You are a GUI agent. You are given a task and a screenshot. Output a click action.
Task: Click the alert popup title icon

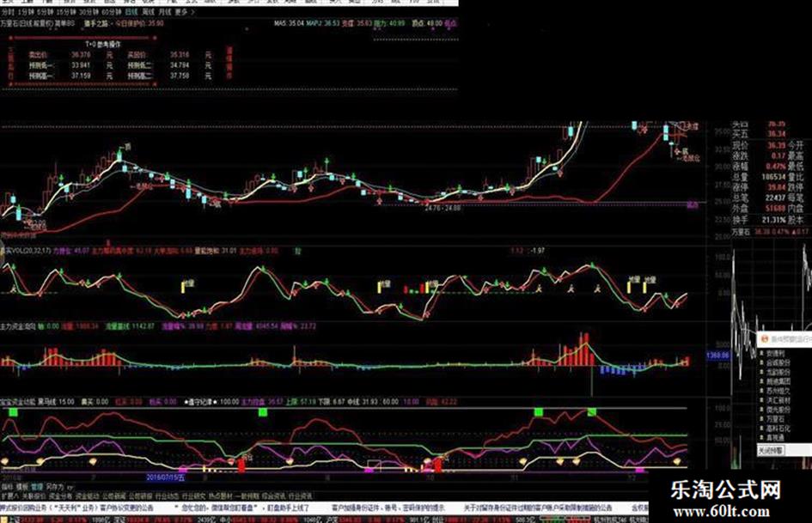point(765,340)
